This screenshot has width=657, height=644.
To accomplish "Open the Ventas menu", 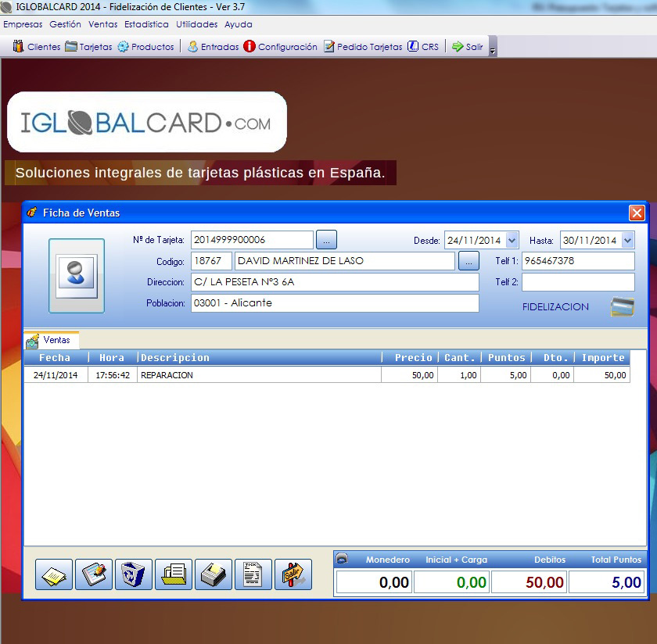I will [x=102, y=24].
